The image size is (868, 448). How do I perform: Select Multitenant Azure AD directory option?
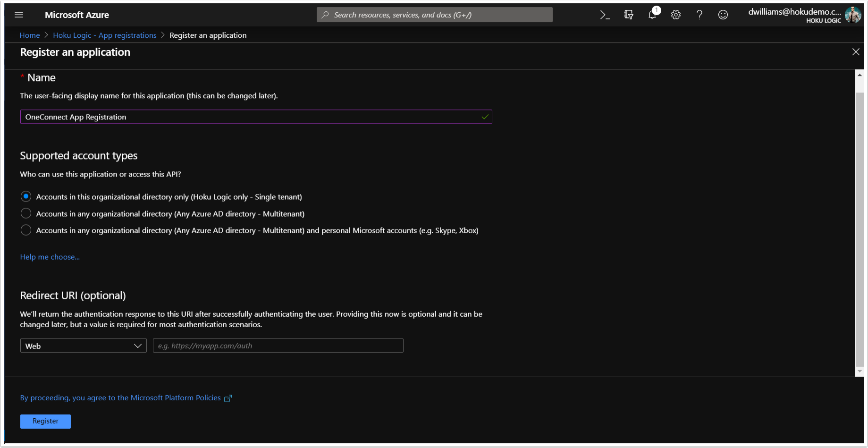pos(26,213)
